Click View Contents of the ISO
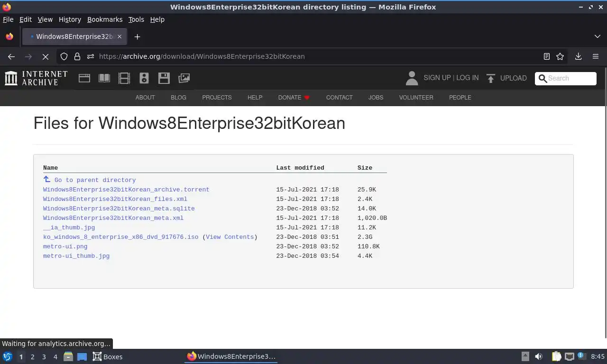 (x=230, y=237)
